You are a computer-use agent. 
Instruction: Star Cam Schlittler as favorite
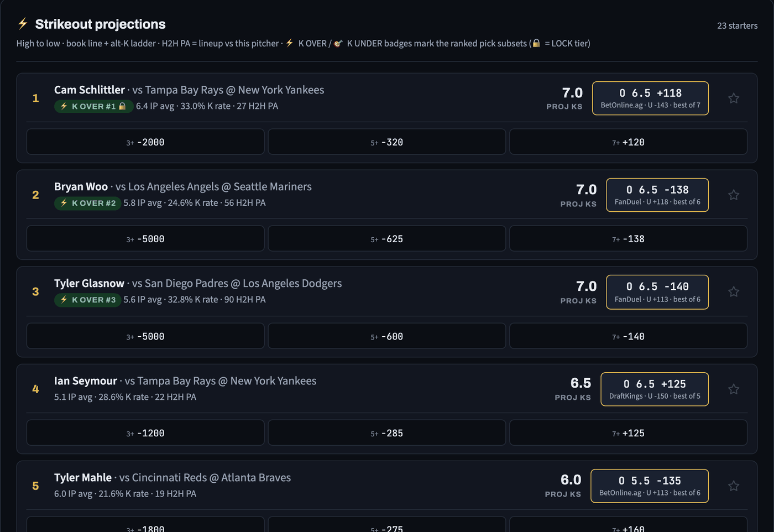click(x=733, y=98)
